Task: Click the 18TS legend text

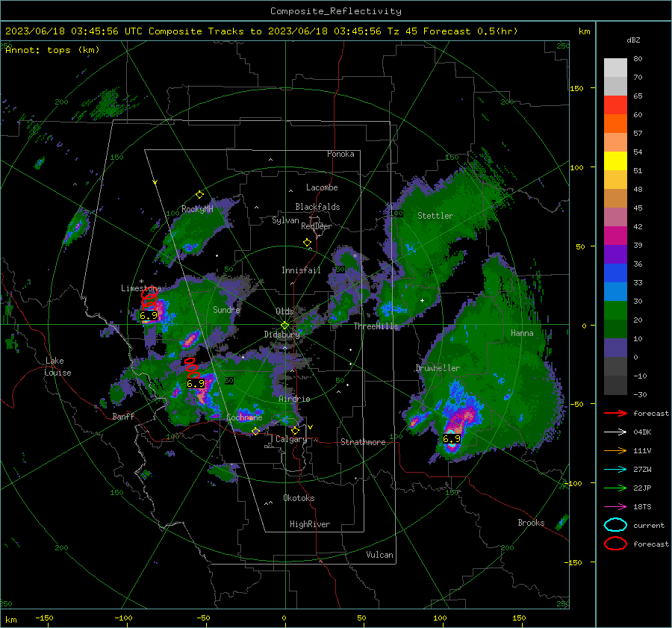Action: tap(642, 507)
